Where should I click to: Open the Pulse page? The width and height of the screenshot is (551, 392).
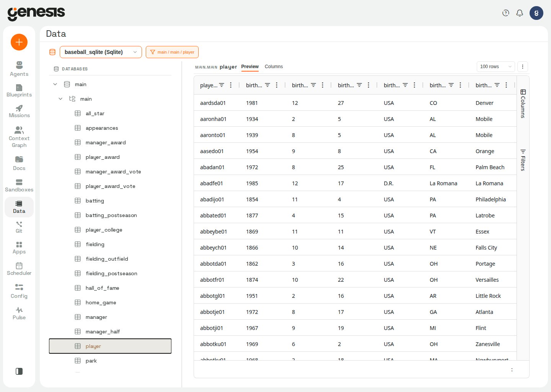pos(19,313)
